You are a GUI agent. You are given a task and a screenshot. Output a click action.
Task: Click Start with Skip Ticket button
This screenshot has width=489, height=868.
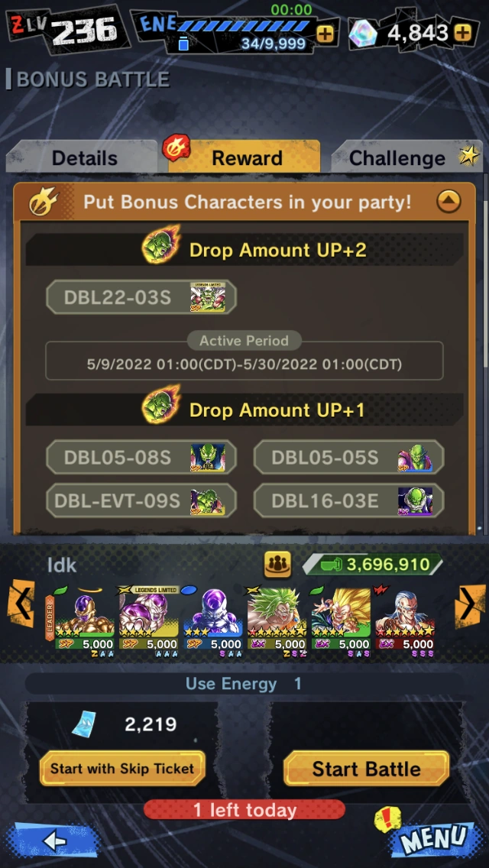pos(122,769)
